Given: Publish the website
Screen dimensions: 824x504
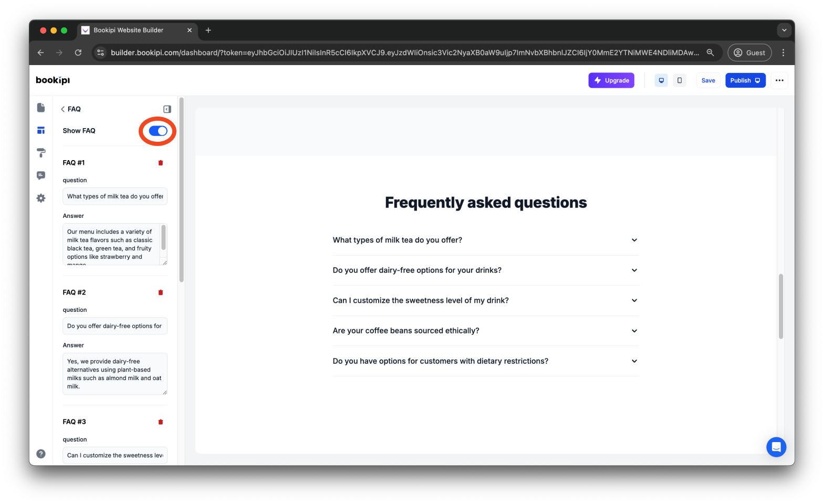Looking at the screenshot, I should click(x=745, y=80).
